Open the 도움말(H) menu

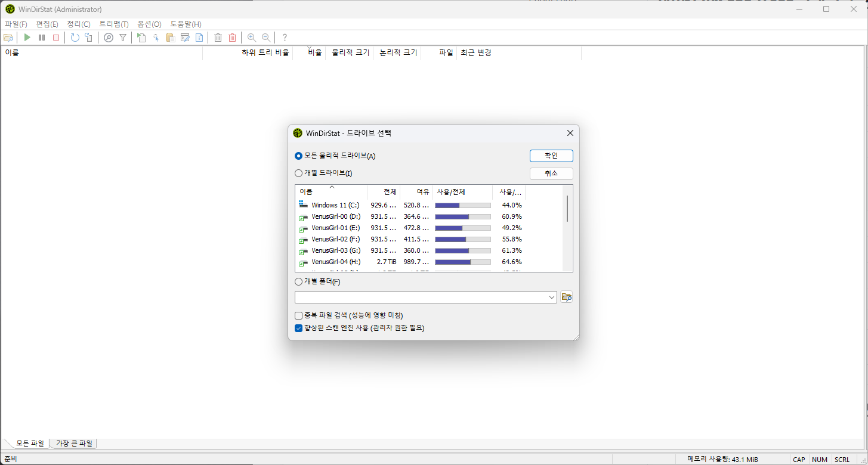pos(186,24)
